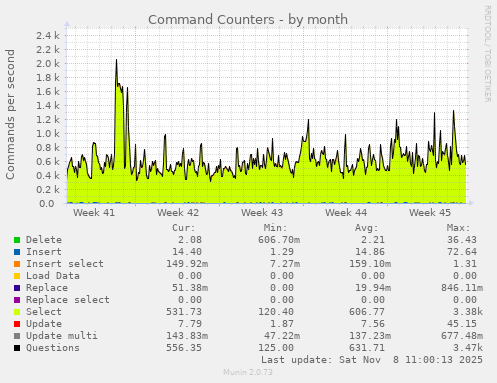
Task: Click the yellow Load Data legend swatch
Action: point(17,276)
